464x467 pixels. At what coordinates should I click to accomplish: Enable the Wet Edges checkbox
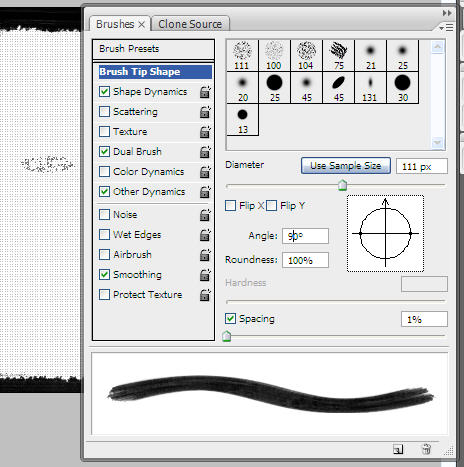click(x=104, y=234)
